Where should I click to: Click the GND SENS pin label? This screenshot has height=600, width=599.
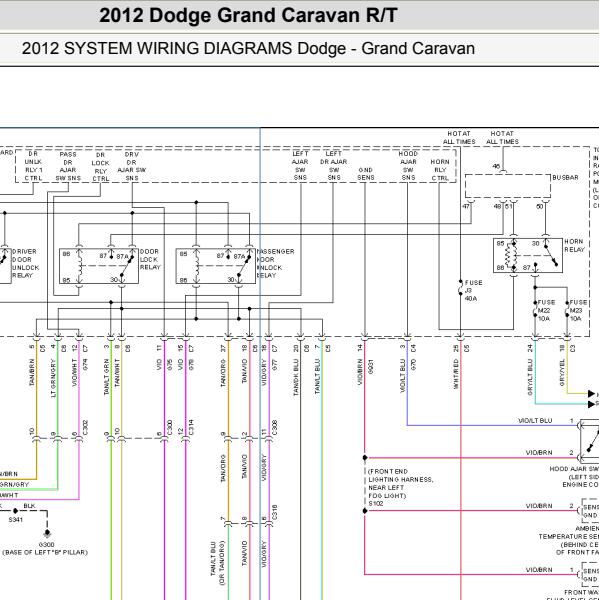click(366, 174)
